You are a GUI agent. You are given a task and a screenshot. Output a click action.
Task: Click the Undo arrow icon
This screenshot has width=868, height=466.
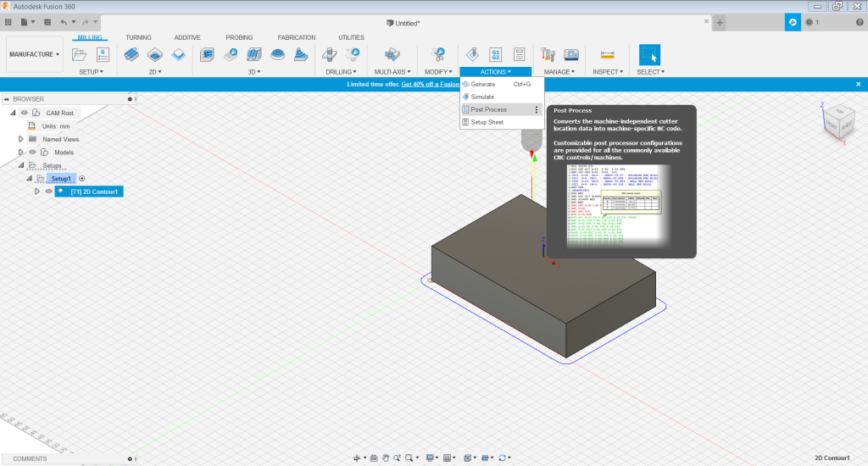64,21
